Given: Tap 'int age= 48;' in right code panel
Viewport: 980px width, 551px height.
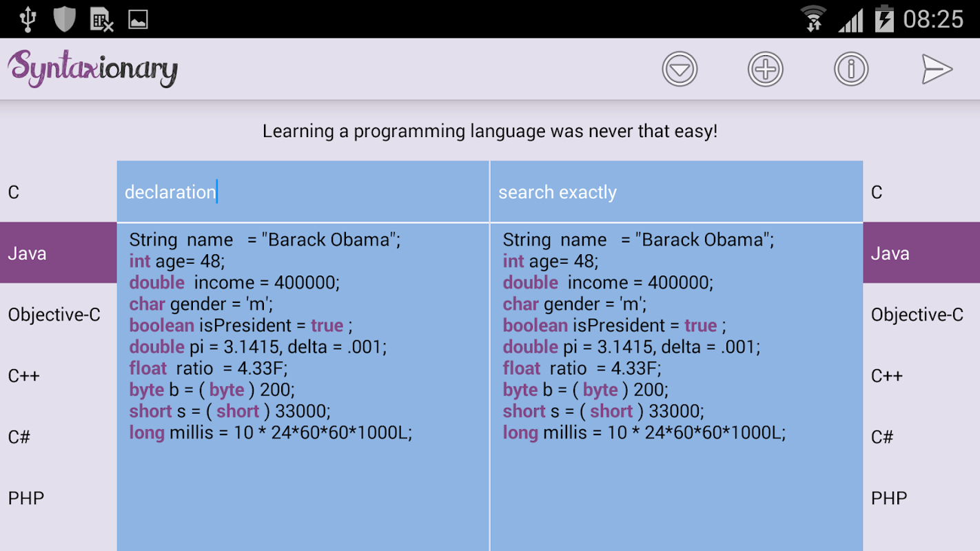Looking at the screenshot, I should (551, 261).
